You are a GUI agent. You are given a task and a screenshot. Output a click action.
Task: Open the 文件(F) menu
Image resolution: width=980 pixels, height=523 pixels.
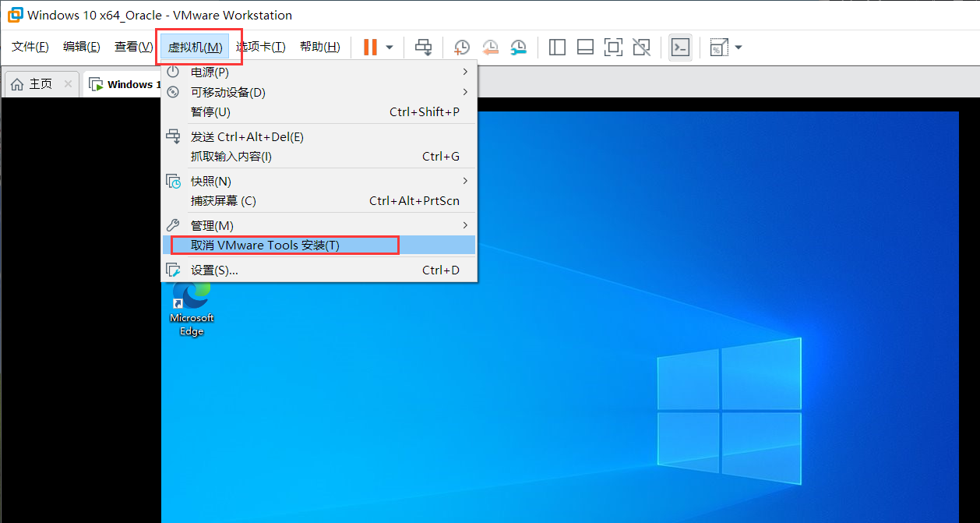[30, 47]
